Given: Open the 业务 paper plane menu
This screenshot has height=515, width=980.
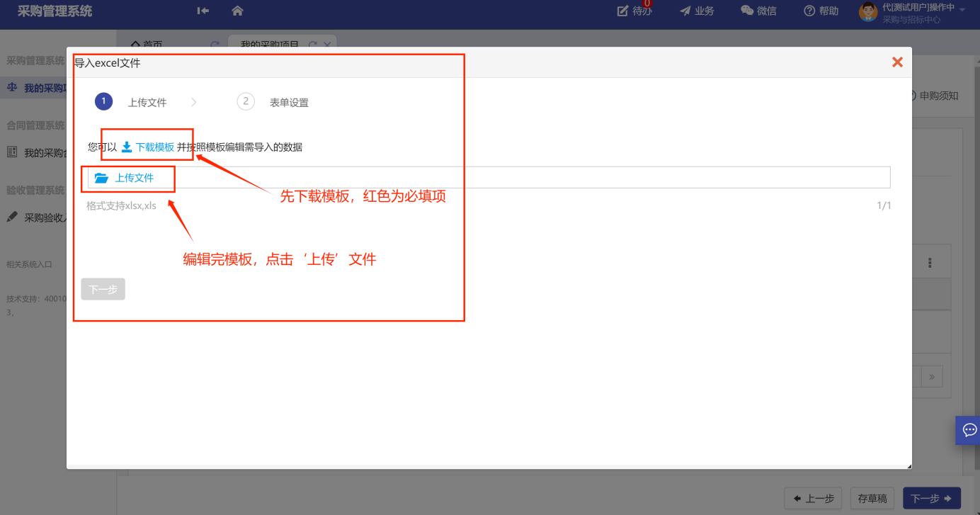Looking at the screenshot, I should pyautogui.click(x=697, y=11).
